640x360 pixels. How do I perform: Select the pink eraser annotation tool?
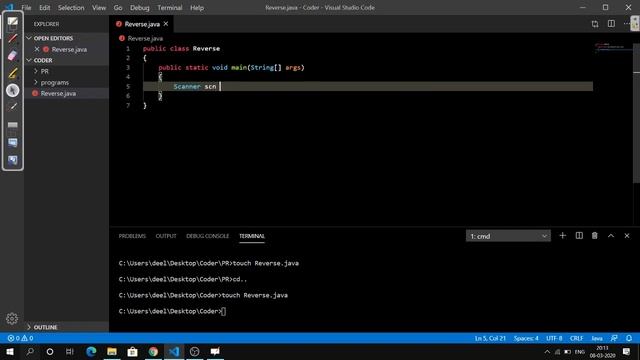(x=13, y=56)
